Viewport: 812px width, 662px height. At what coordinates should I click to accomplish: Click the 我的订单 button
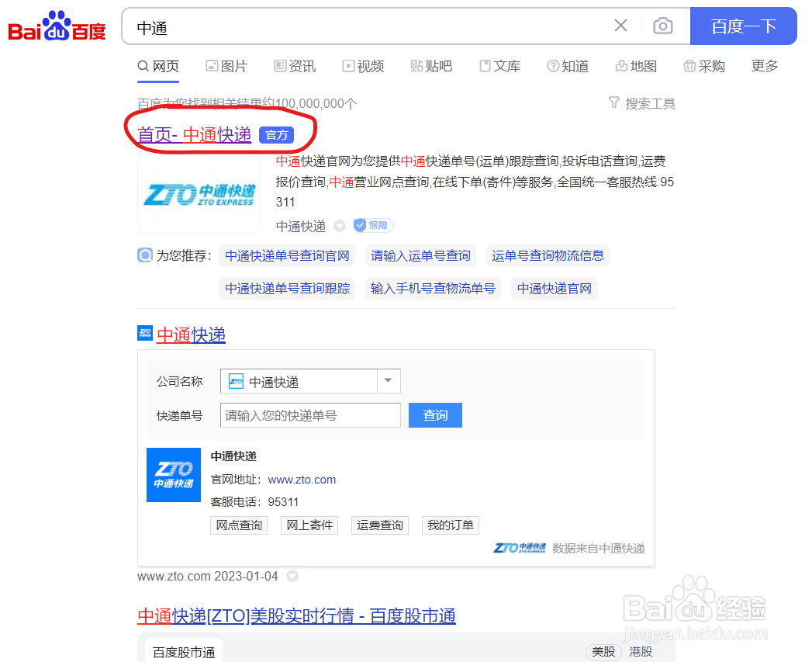[x=450, y=525]
